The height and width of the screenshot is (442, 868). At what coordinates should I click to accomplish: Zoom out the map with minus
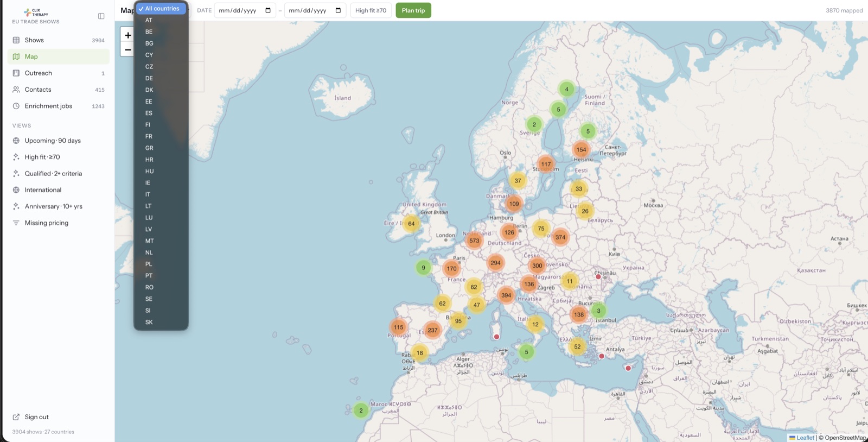(128, 50)
